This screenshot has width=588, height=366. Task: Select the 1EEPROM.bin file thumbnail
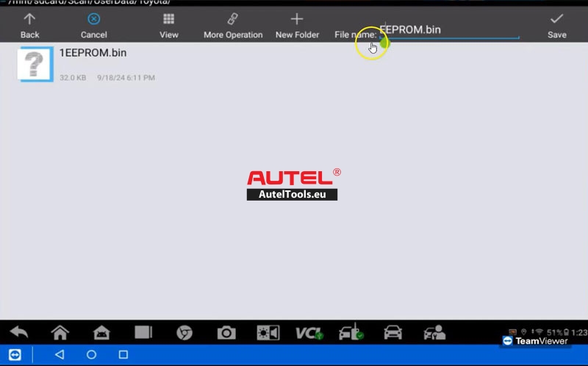(35, 64)
